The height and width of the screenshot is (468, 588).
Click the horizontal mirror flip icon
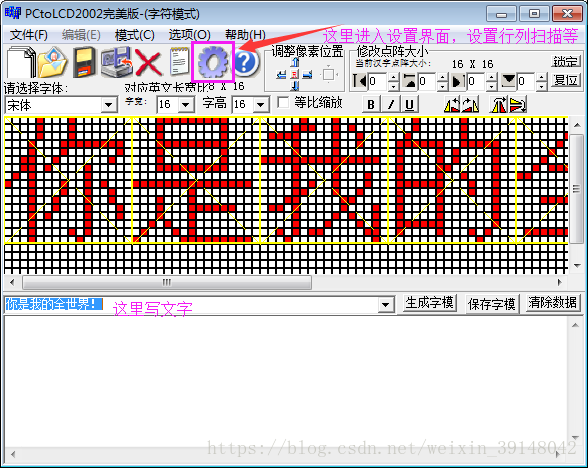498,104
